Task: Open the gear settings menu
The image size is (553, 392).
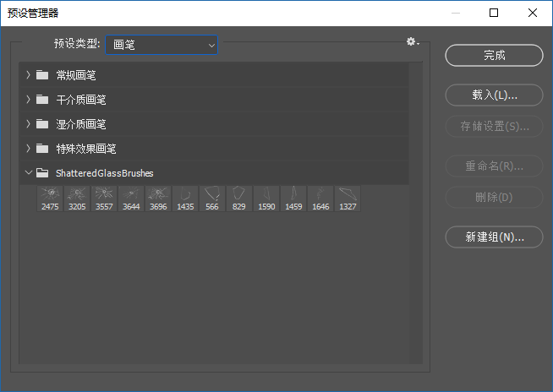Action: [x=413, y=42]
